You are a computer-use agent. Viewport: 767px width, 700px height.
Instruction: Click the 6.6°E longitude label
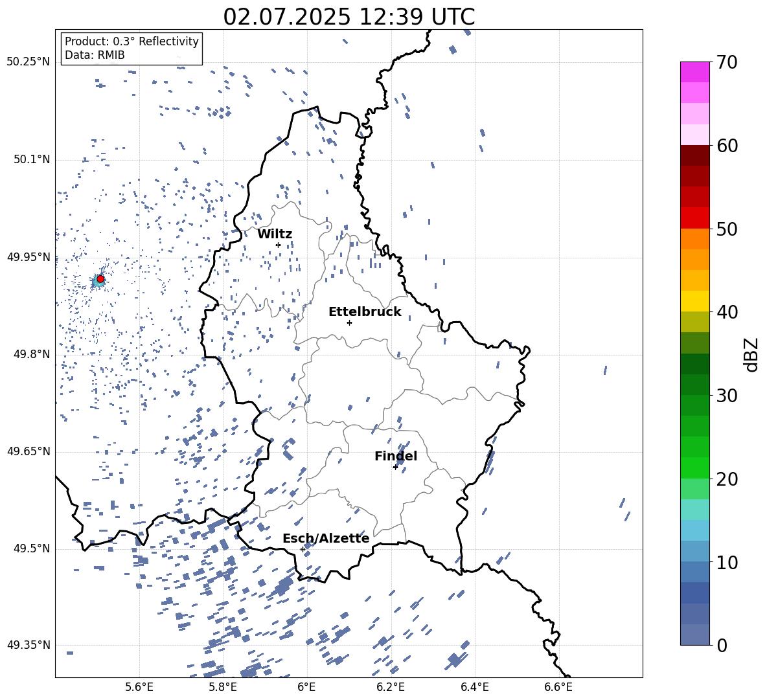(558, 687)
